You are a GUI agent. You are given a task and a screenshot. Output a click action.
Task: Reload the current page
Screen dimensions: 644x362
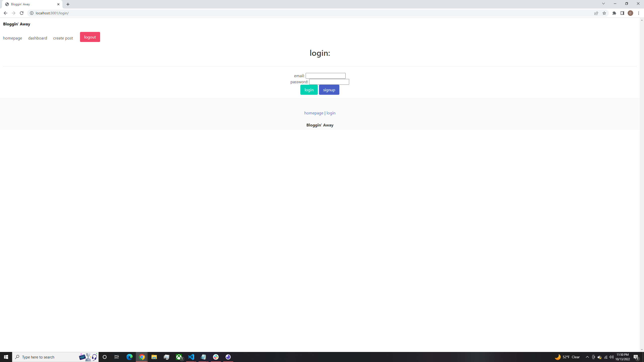(x=22, y=13)
